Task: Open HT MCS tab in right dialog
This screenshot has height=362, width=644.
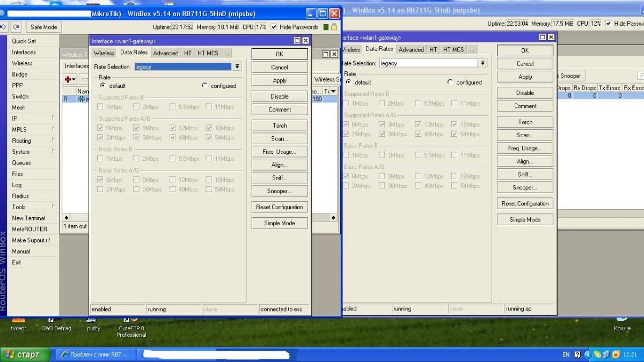Action: (x=453, y=49)
